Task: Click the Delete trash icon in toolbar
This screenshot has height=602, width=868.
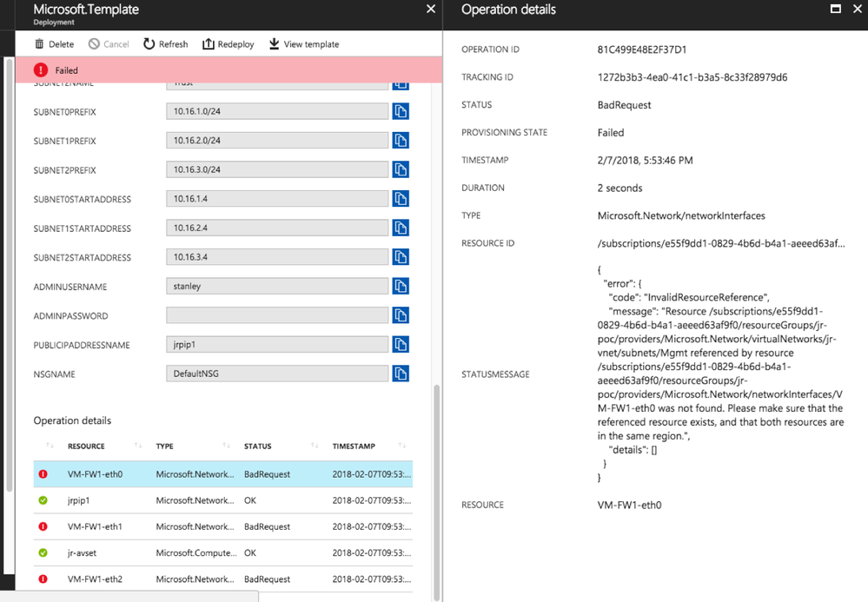Action: click(x=40, y=44)
